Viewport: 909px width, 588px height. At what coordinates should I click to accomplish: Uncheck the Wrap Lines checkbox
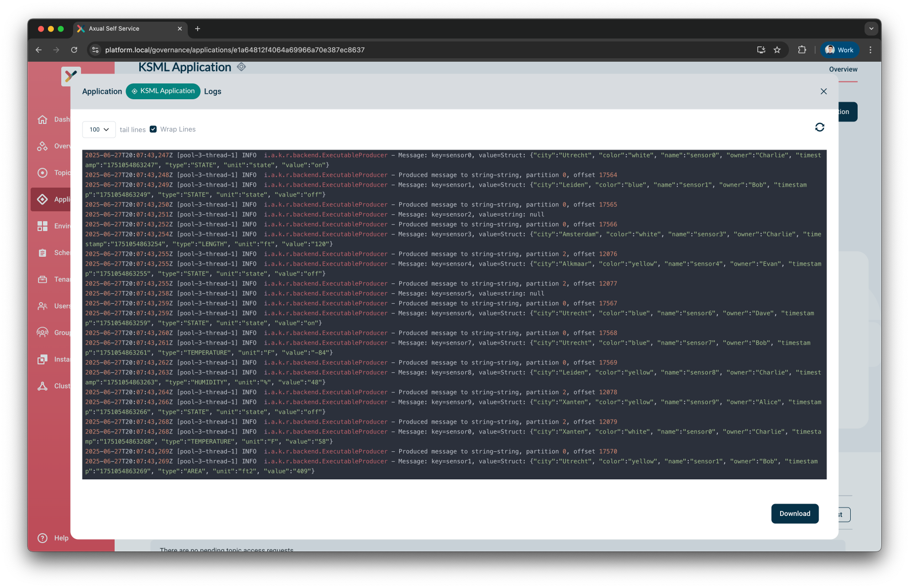tap(153, 129)
